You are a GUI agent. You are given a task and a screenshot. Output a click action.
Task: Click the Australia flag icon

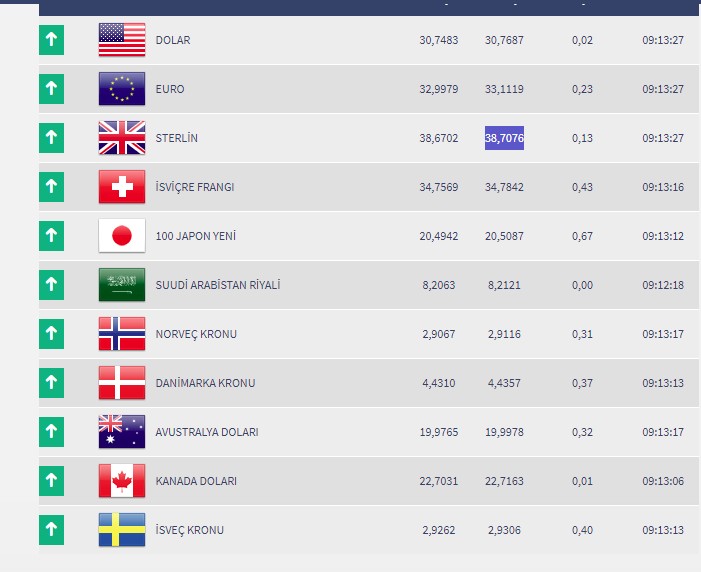click(x=122, y=432)
